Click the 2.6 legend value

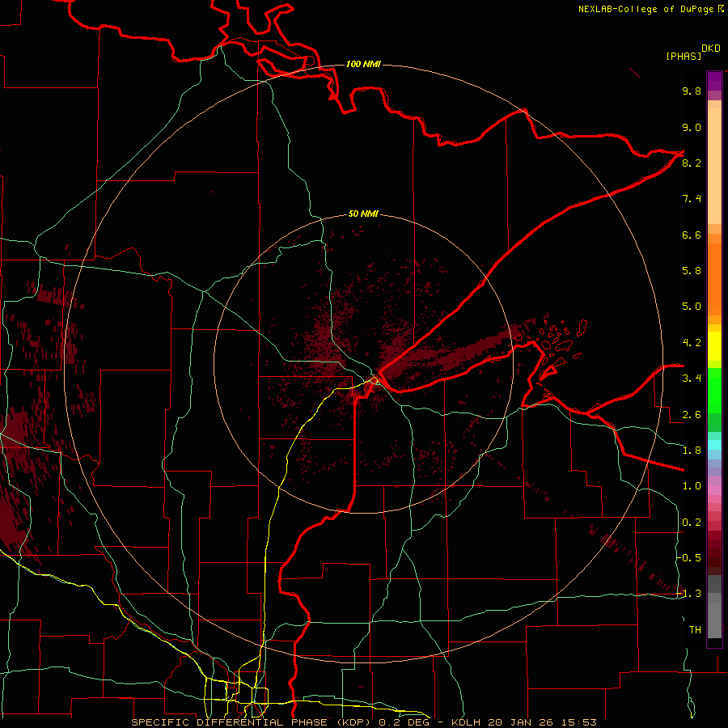click(692, 415)
